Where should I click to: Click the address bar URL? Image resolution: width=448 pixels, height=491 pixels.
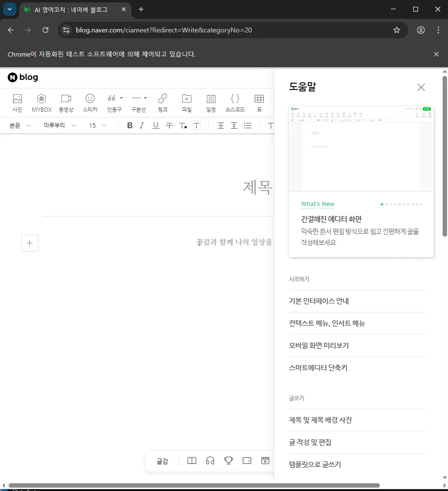point(164,30)
